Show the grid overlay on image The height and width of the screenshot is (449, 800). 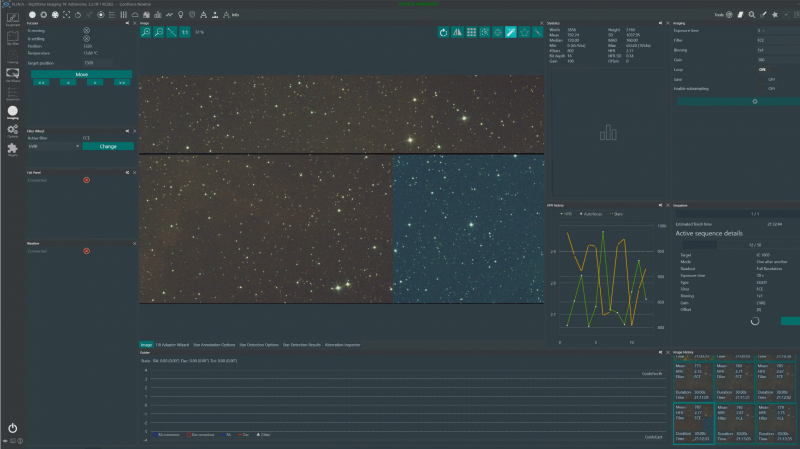tap(471, 32)
